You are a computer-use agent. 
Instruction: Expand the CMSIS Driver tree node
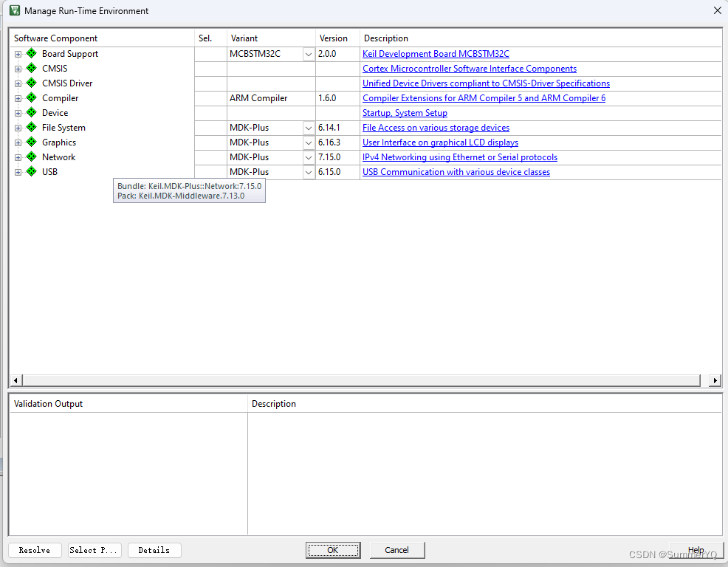click(18, 83)
